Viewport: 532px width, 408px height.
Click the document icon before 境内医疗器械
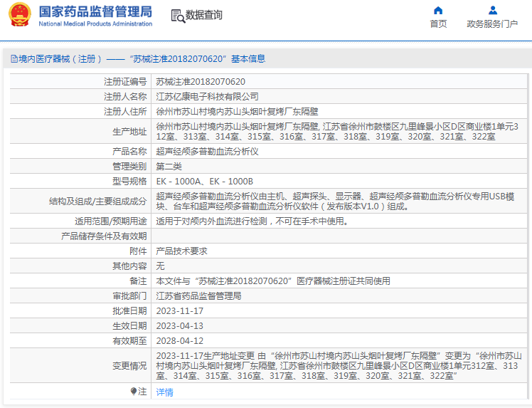tap(14, 59)
